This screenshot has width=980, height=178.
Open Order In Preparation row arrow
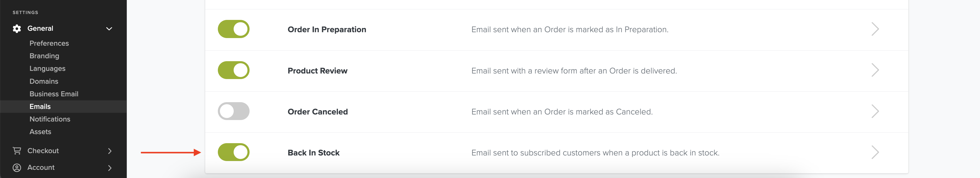[875, 29]
